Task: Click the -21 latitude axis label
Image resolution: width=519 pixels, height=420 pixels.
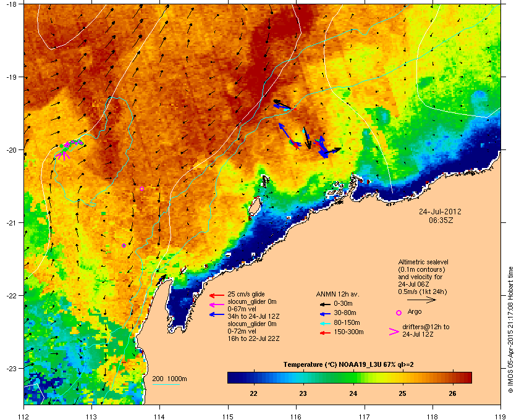Action: click(11, 223)
